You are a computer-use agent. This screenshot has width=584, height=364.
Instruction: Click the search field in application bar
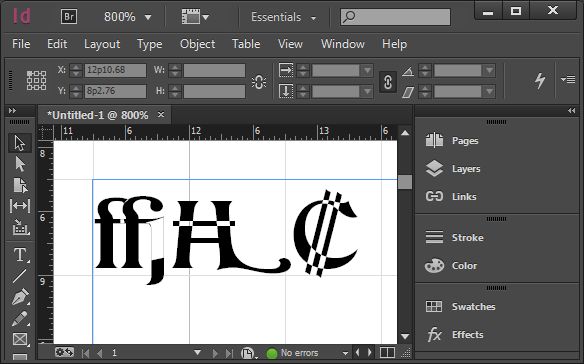[x=395, y=17]
